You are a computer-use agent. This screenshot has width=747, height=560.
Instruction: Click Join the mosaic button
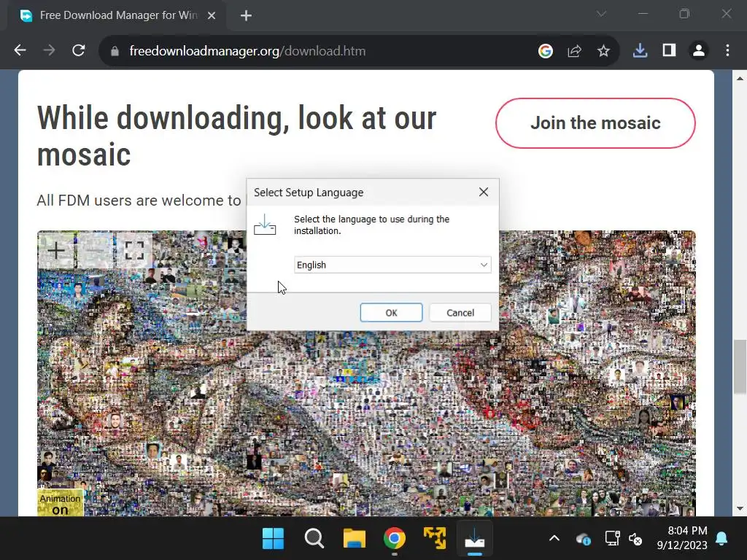[x=595, y=122]
